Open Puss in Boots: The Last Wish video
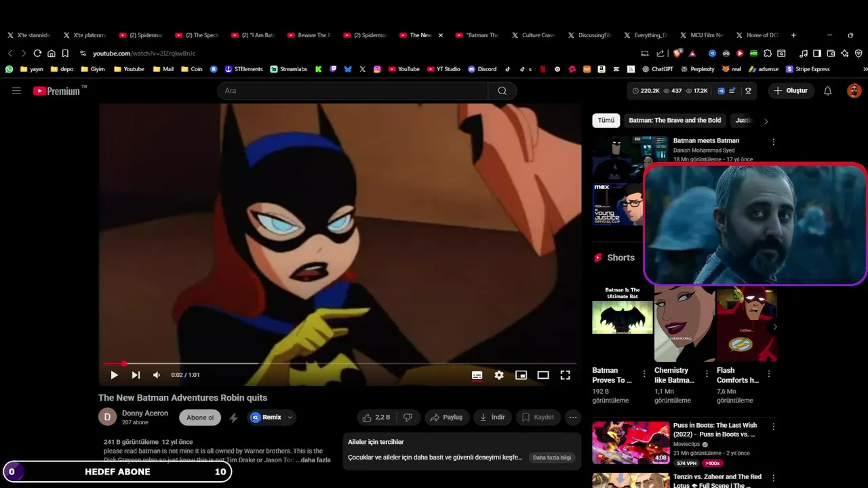This screenshot has height=488, width=868. coord(631,443)
